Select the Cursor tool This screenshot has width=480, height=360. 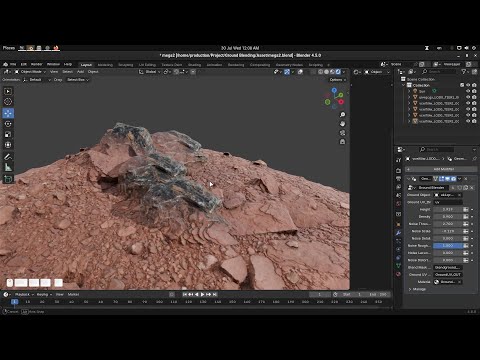pyautogui.click(x=8, y=102)
